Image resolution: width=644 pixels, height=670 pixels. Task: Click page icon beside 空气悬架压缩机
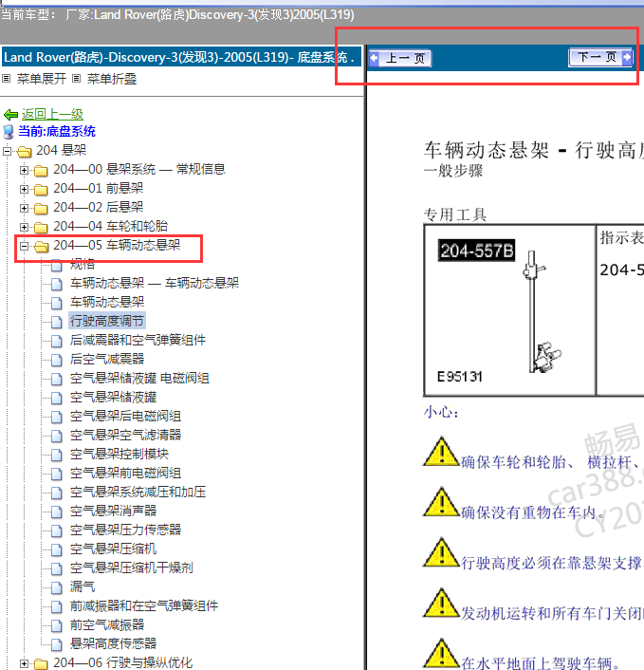click(x=56, y=549)
